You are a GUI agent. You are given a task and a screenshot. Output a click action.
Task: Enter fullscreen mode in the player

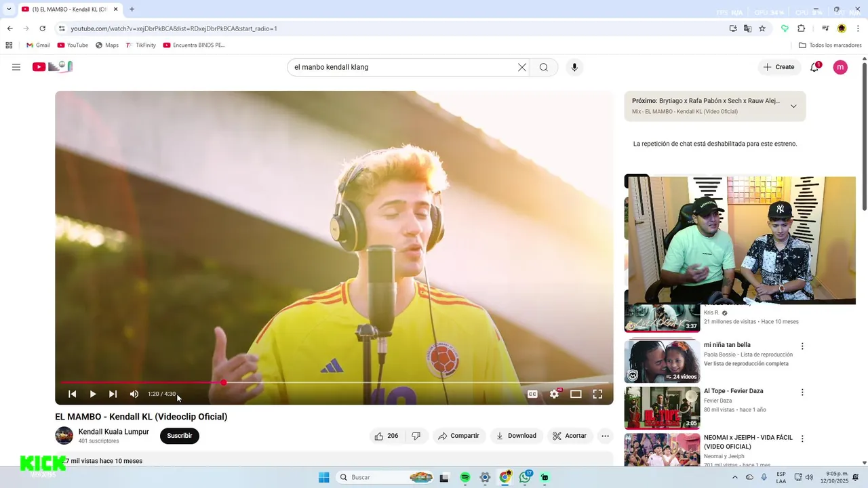click(597, 394)
